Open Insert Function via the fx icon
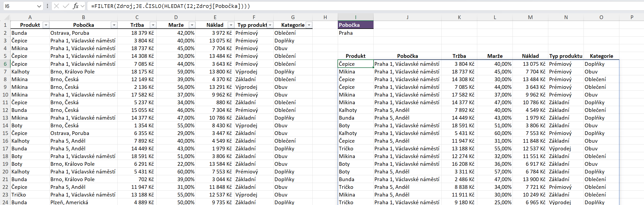This screenshot has height=205, width=644. [76, 6]
